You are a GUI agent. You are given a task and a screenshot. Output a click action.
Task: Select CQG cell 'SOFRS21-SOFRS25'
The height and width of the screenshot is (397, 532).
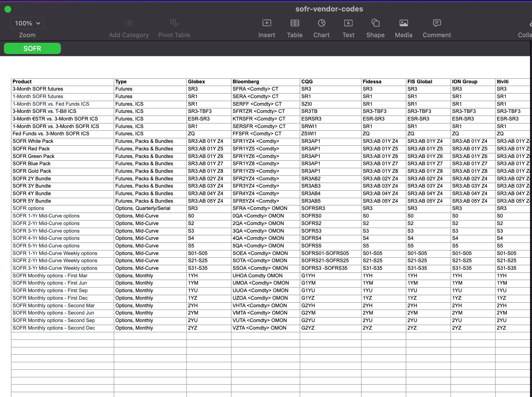(331, 261)
